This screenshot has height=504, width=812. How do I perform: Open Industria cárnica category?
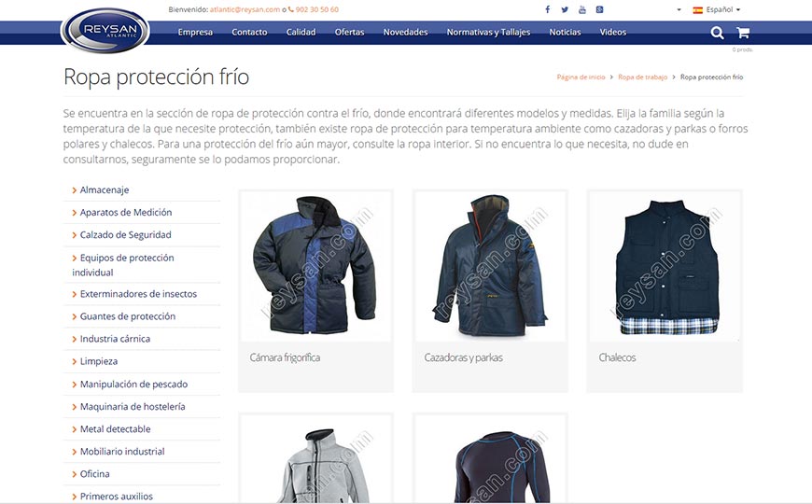coord(115,339)
